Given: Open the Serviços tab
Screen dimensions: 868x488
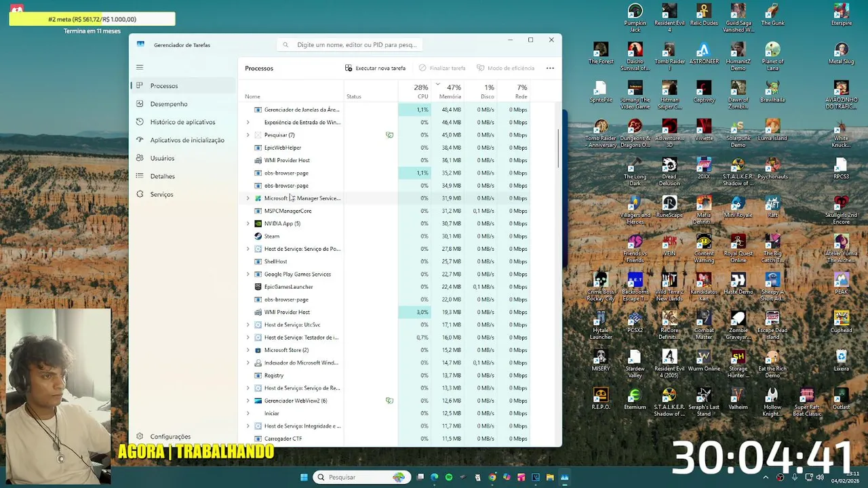Looking at the screenshot, I should coord(182,195).
